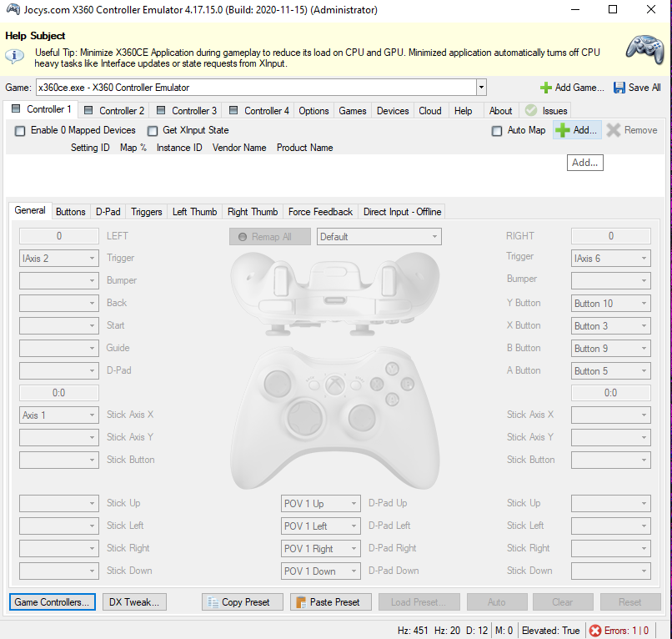Open right Stick Button dropdown
This screenshot has width=672, height=639.
coord(610,460)
